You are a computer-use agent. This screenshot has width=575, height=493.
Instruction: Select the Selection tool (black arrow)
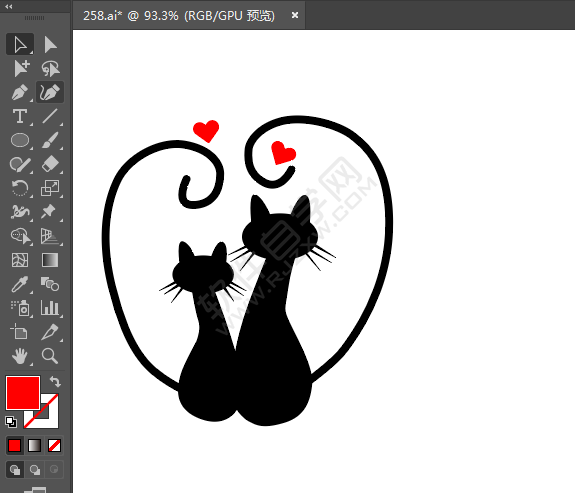[20, 44]
